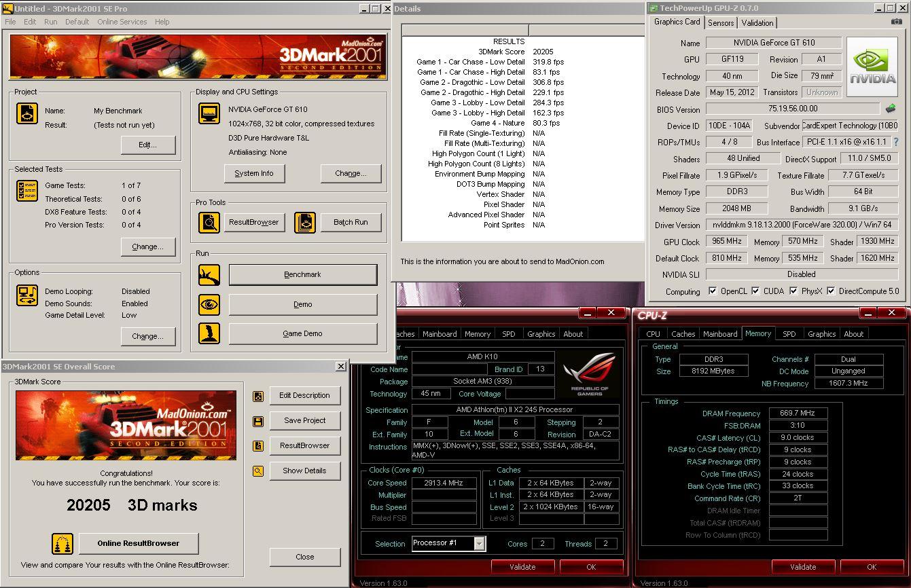This screenshot has height=588, width=911.
Task: Click the Republic of Gamers logo in CPU-Z
Action: [x=590, y=374]
